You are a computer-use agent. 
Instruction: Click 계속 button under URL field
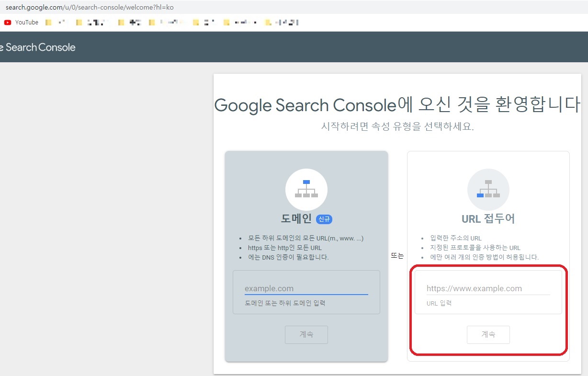pos(488,334)
